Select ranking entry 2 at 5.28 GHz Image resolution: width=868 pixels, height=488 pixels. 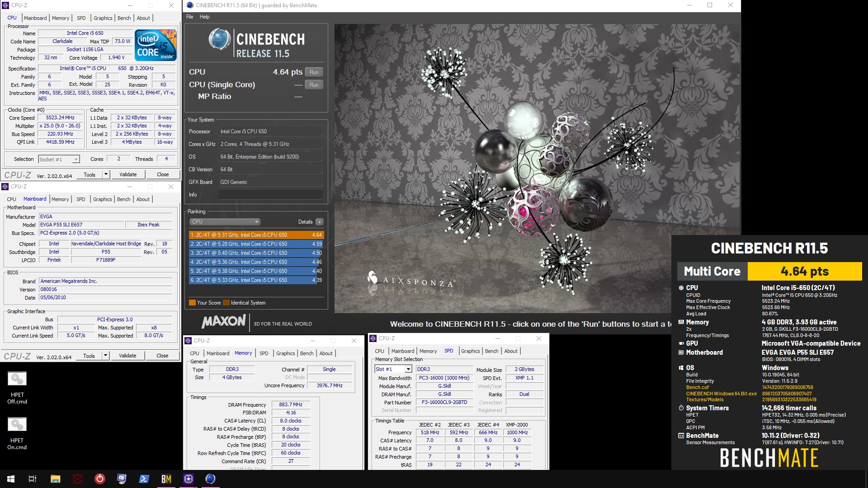(x=256, y=244)
